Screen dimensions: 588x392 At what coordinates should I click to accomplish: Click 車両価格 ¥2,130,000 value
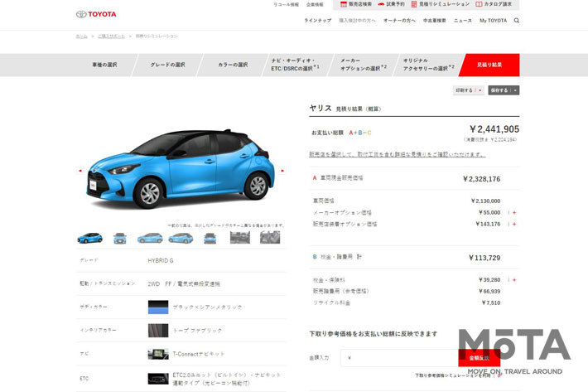point(485,201)
